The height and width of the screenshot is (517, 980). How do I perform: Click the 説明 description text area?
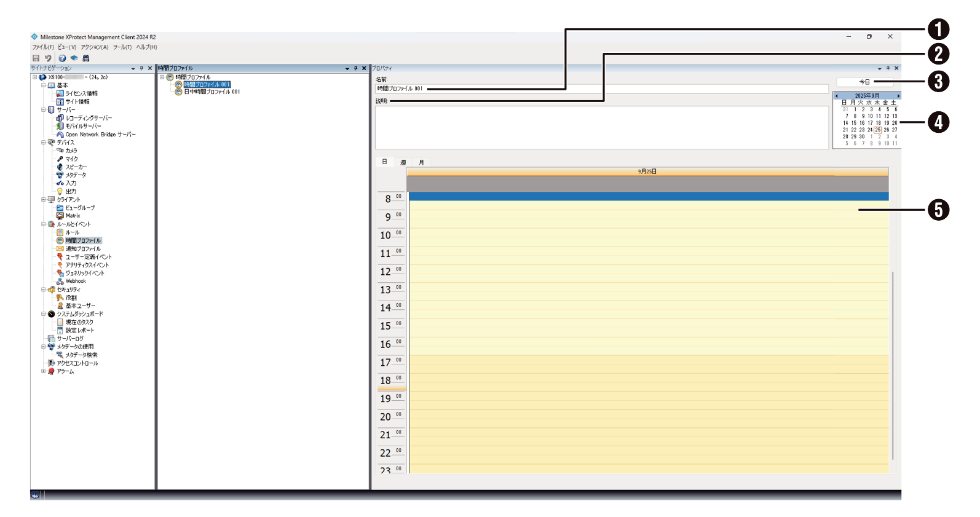pos(602,127)
